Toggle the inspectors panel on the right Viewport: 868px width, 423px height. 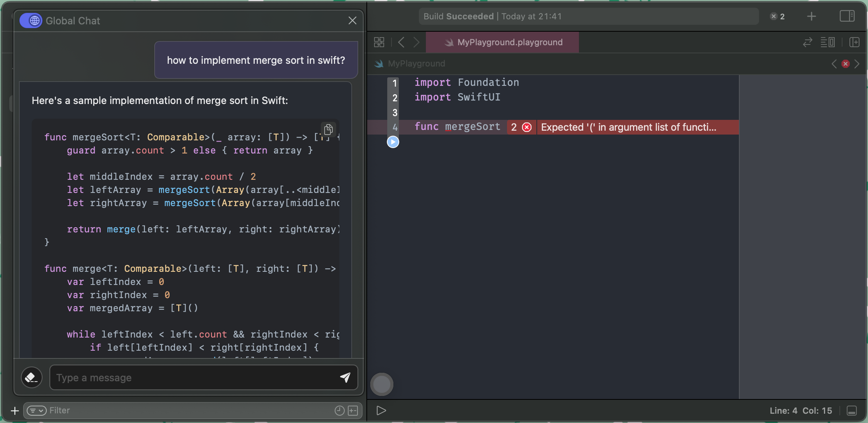[x=847, y=16]
